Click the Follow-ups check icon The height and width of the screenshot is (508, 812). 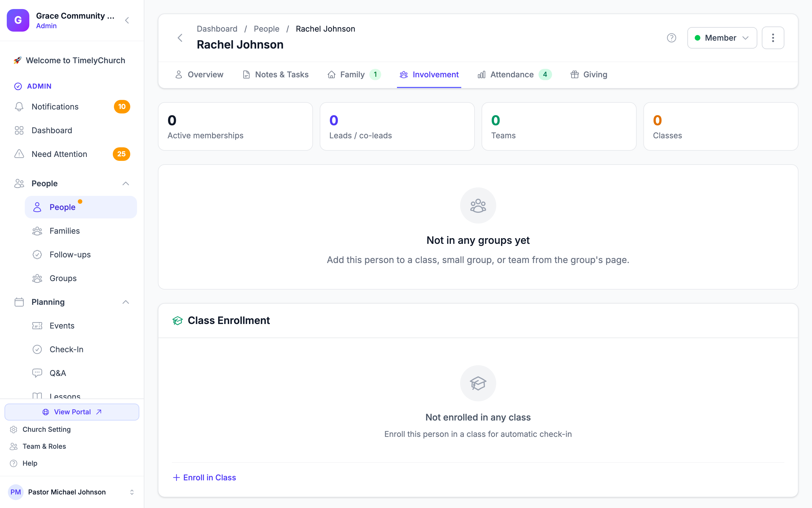[37, 255]
